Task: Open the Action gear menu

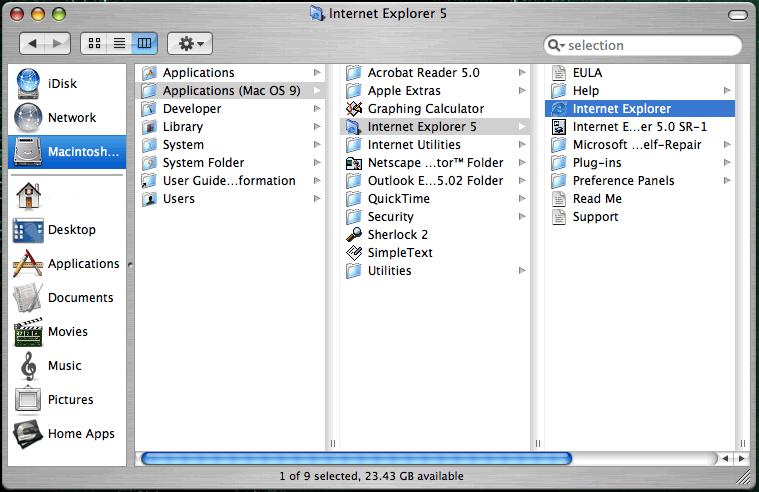Action: tap(190, 44)
